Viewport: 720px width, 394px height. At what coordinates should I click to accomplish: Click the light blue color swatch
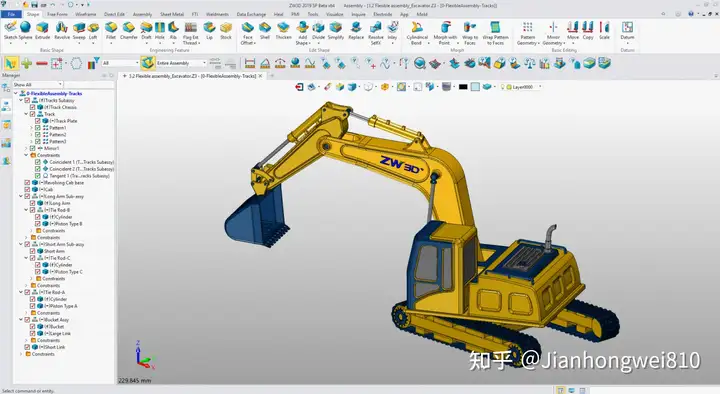click(475, 87)
